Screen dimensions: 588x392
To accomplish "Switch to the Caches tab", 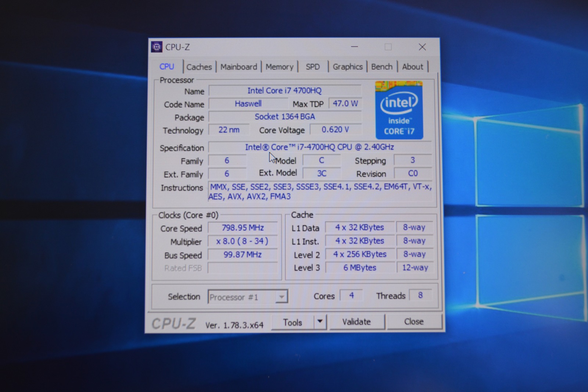I will pyautogui.click(x=199, y=67).
